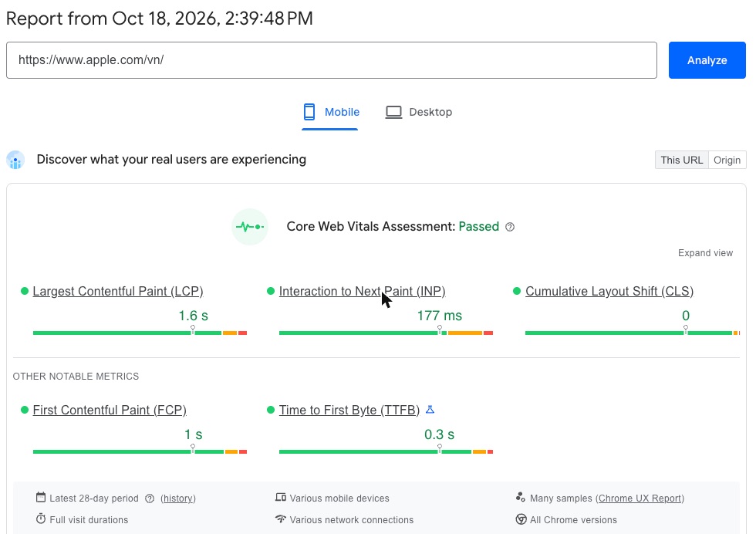756x534 pixels.
Task: Click the Chrome icon for All Chrome versions
Action: tap(521, 519)
